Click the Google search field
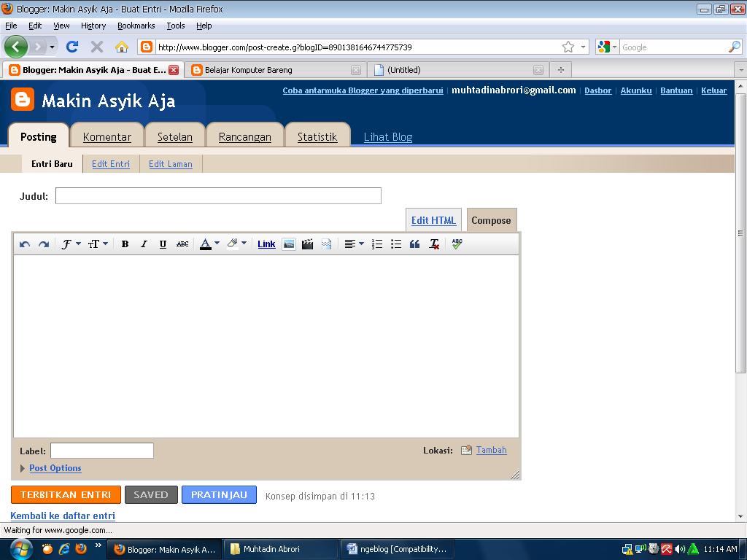The width and height of the screenshot is (747, 560). point(674,47)
